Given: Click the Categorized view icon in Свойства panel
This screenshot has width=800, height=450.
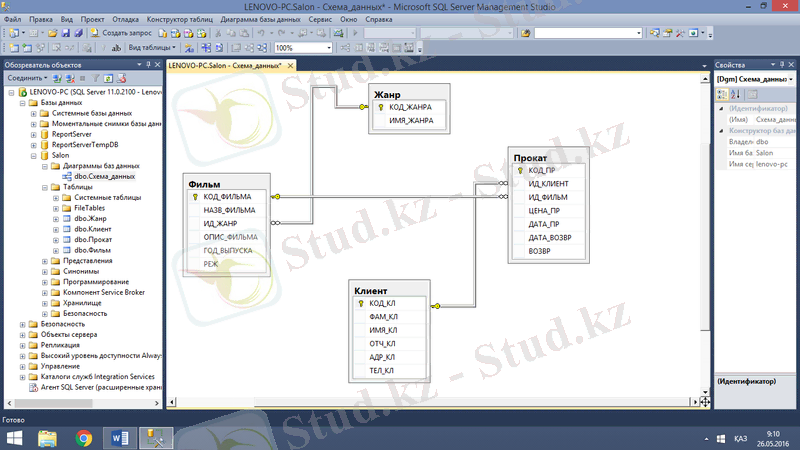Looking at the screenshot, I should pyautogui.click(x=722, y=94).
